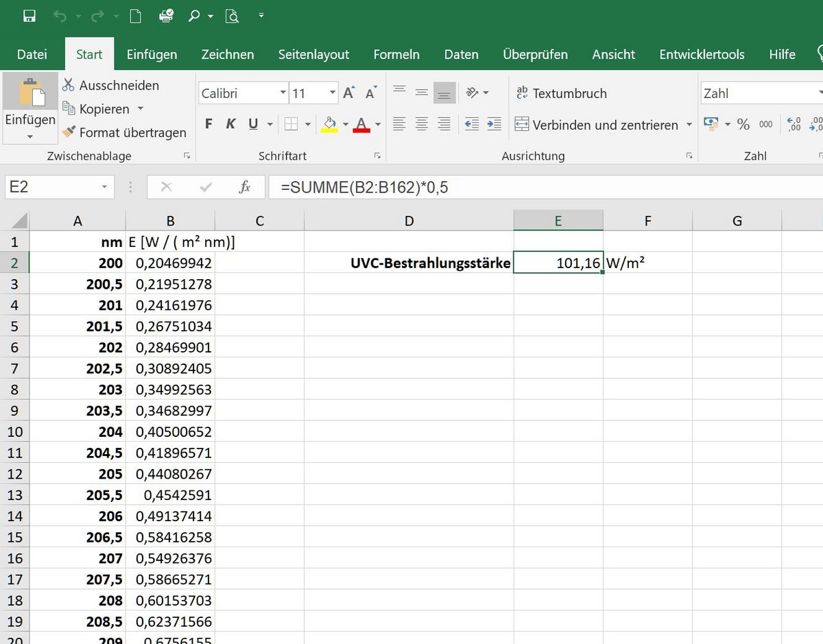The image size is (823, 644).
Task: Add a decimal place
Action: pos(794,124)
